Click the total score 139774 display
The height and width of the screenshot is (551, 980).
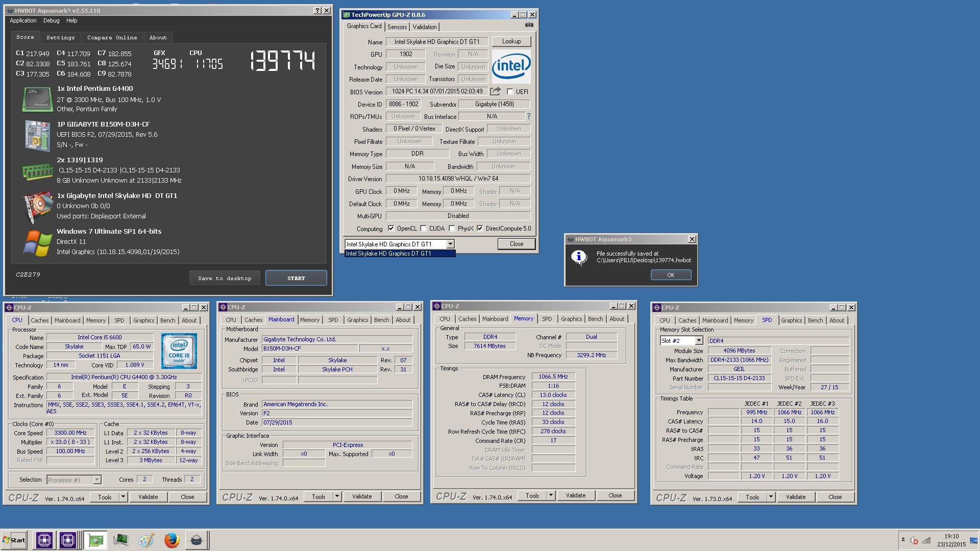coord(282,61)
